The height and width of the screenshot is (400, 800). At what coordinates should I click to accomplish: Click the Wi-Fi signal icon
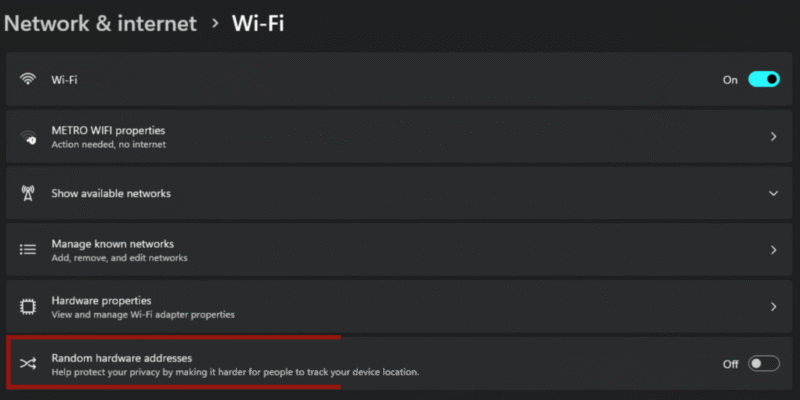pyautogui.click(x=28, y=79)
